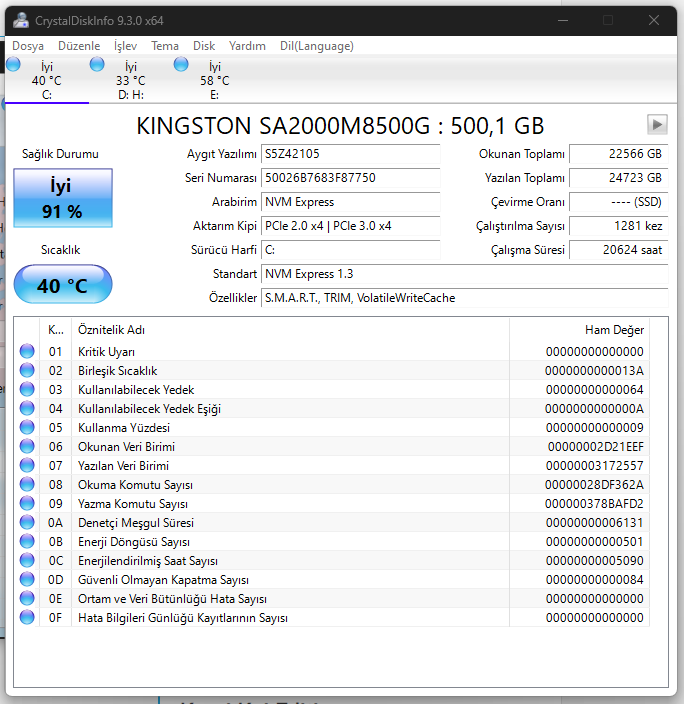Screen dimensions: 684x704
Task: Click the Sürücü Harfi field C:
Action: pyautogui.click(x=350, y=250)
